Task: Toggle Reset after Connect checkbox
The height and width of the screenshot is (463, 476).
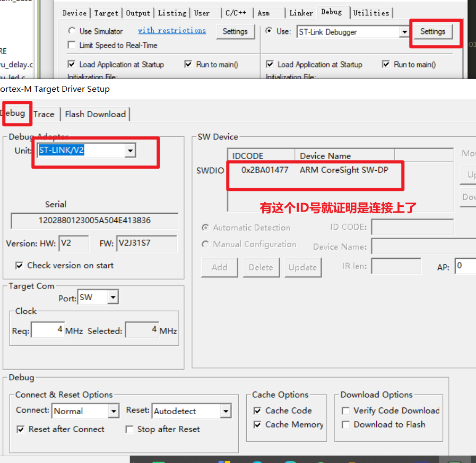Action: 20,429
